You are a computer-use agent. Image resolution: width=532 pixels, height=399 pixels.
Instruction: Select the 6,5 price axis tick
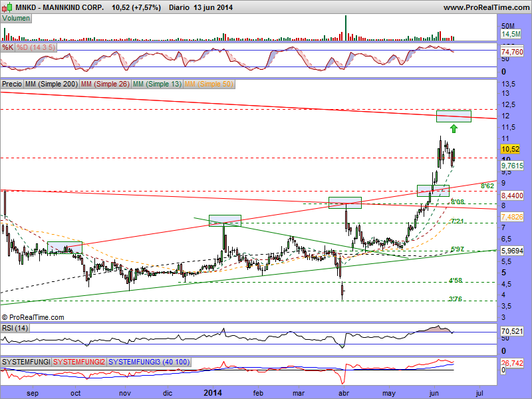pos(506,239)
